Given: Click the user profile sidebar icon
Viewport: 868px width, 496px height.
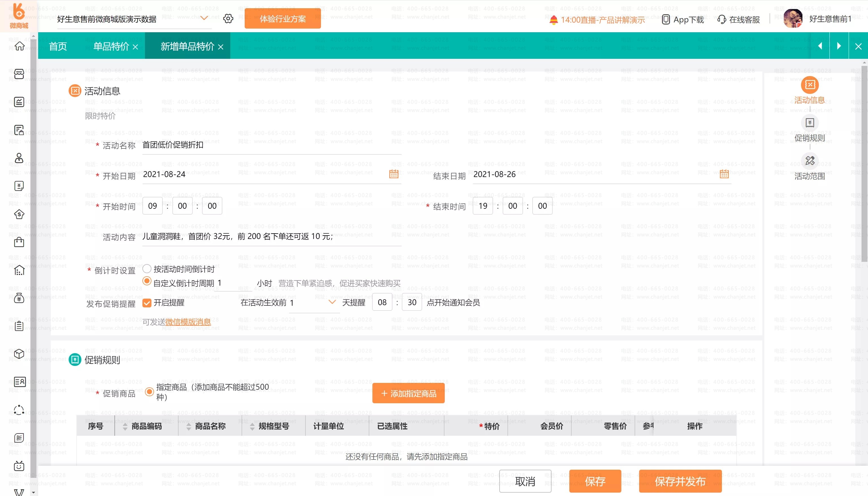Looking at the screenshot, I should coord(19,158).
